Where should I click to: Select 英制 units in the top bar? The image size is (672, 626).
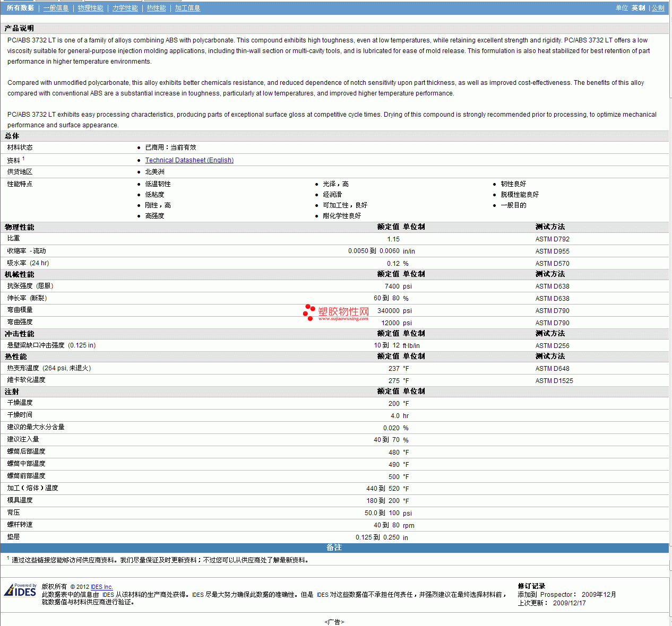click(639, 8)
